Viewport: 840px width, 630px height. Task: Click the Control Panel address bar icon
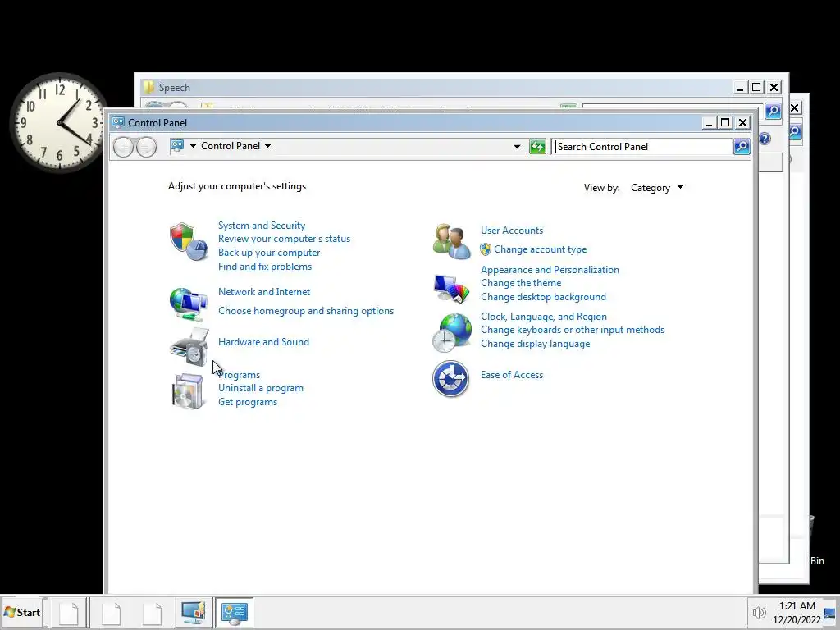[177, 146]
